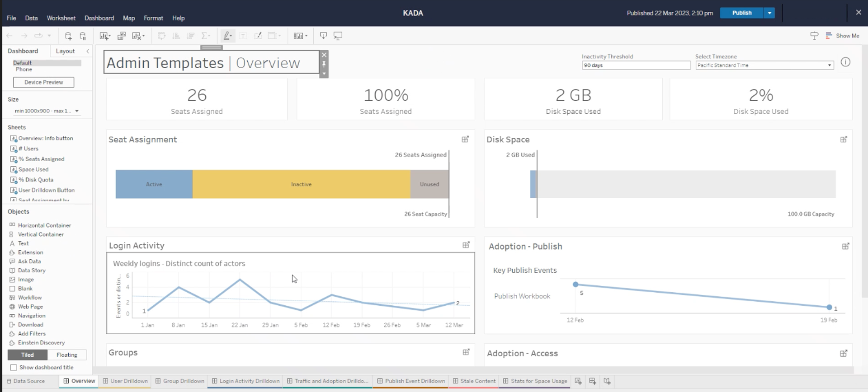Open Seat Assignment drilldown icon
Viewport: 868px width, 392px height.
click(x=465, y=140)
